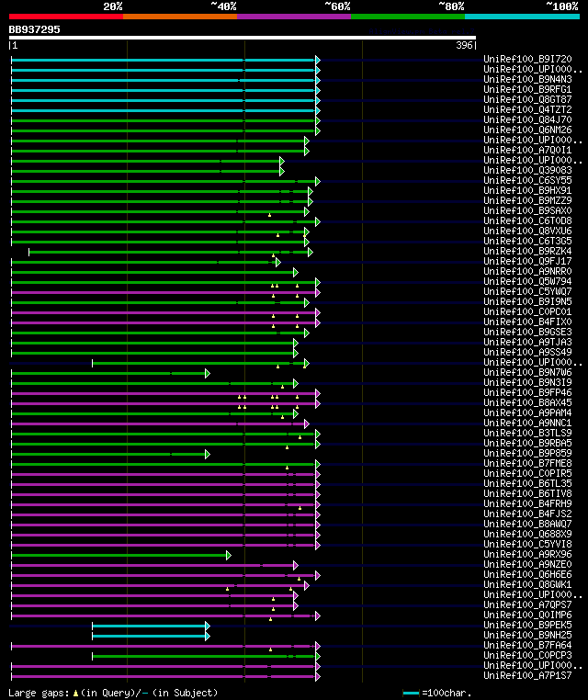Pick the UniRef100_Q8VXU6 entry
Screen dimensions: 588x700
pos(527,231)
